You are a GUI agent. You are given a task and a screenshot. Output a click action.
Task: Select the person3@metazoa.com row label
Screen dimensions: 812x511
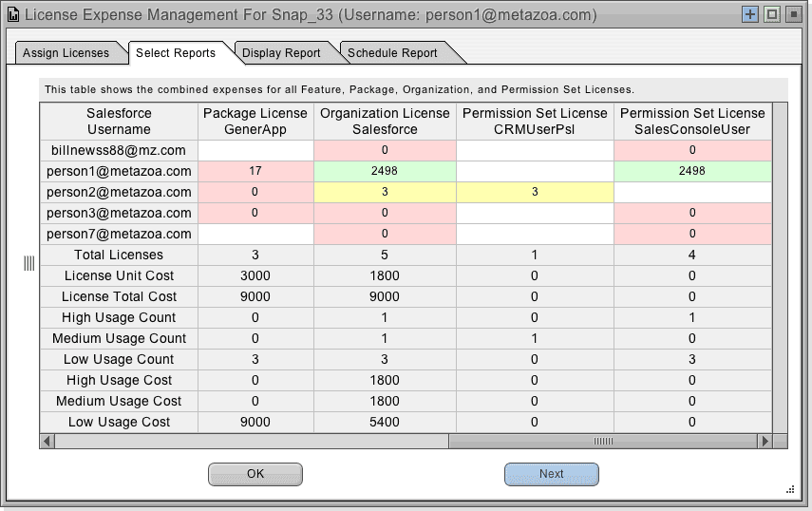119,213
